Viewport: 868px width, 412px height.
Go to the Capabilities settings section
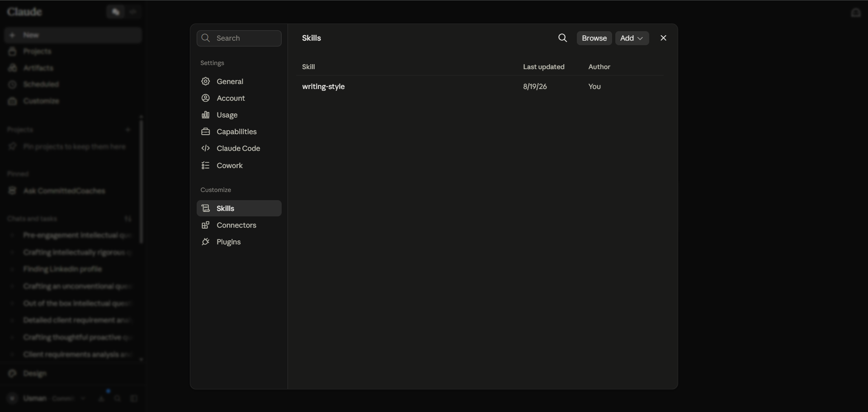pyautogui.click(x=239, y=131)
